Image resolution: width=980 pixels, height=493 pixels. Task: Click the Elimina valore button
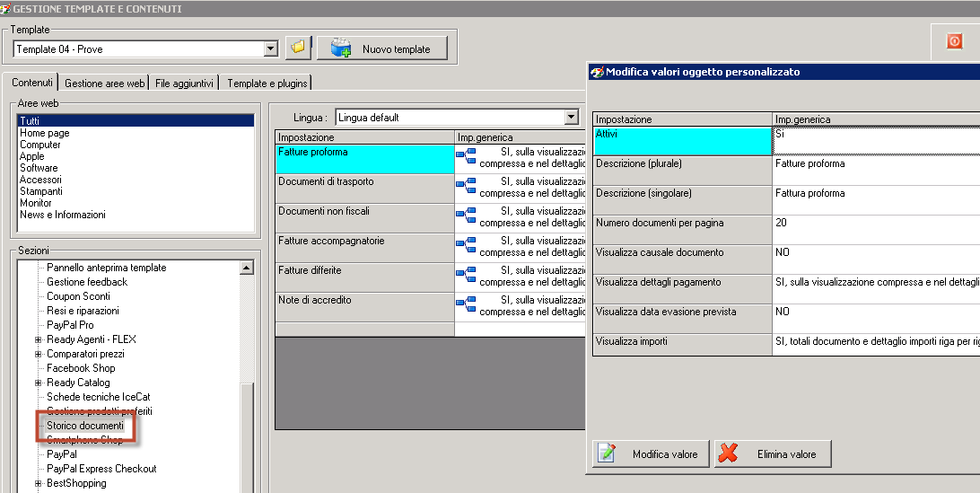tap(773, 453)
